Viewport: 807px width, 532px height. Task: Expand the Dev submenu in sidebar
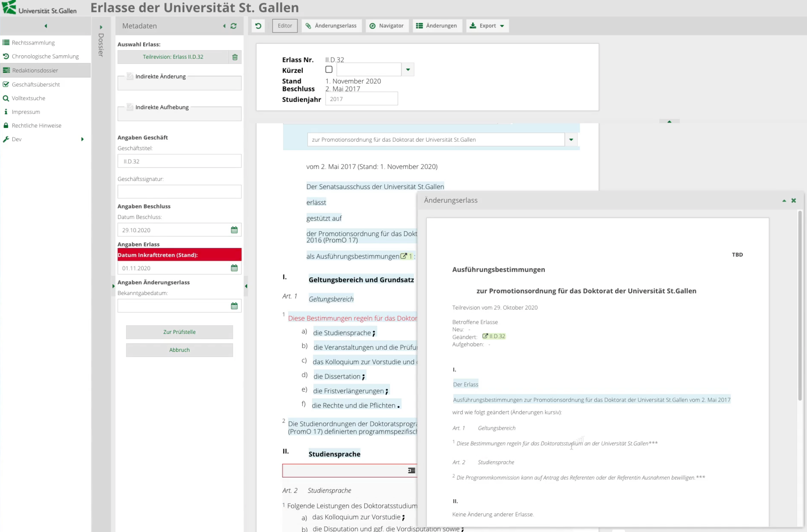82,139
